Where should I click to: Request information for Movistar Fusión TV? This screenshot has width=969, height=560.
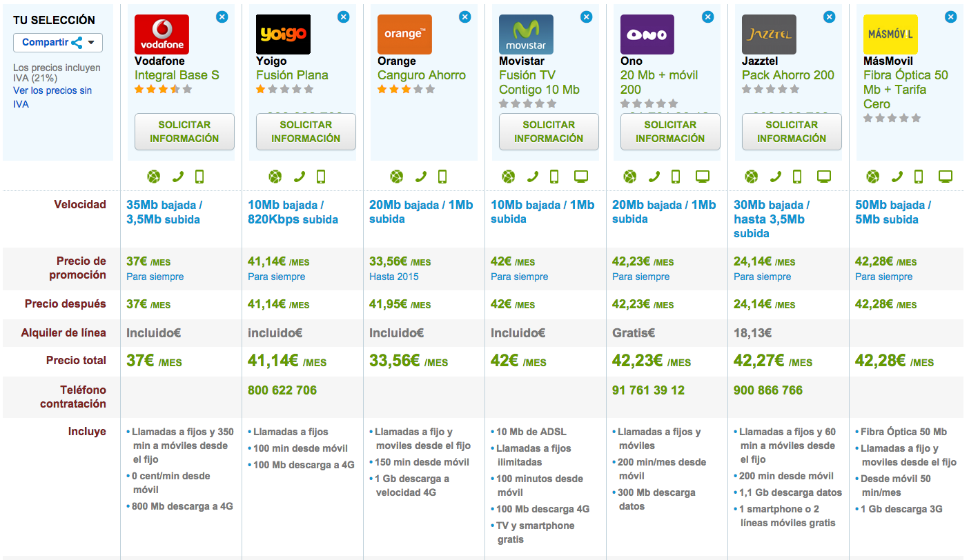pyautogui.click(x=549, y=132)
